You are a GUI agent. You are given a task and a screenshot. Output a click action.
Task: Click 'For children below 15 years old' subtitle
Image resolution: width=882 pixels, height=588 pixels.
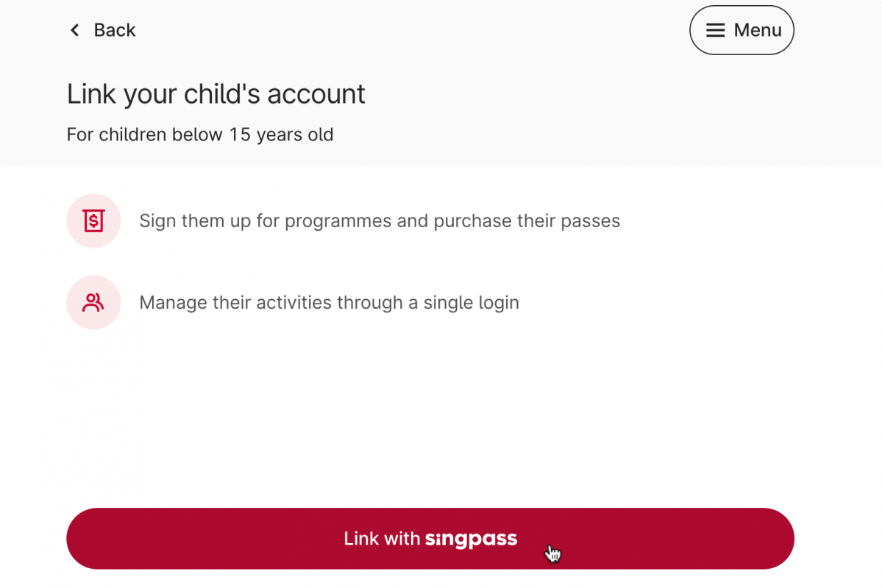click(x=200, y=135)
